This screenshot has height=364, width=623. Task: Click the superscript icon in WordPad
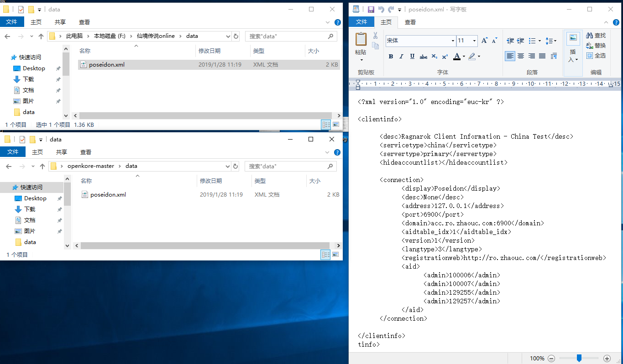point(444,56)
